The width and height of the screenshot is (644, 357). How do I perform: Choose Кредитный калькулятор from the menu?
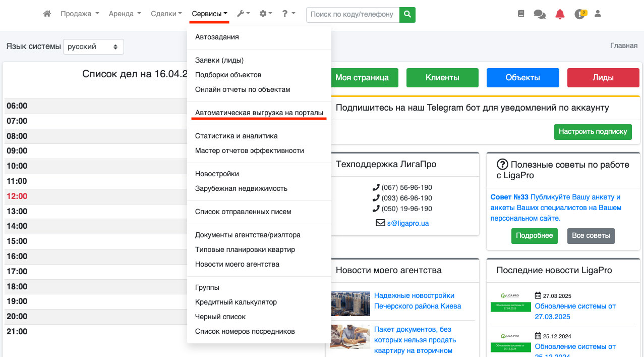(x=236, y=302)
